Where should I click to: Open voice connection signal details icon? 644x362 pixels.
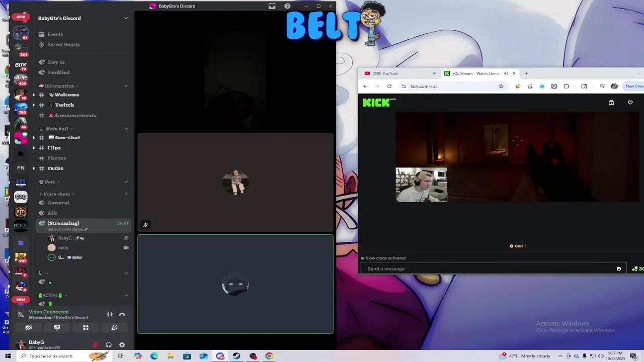(x=21, y=314)
